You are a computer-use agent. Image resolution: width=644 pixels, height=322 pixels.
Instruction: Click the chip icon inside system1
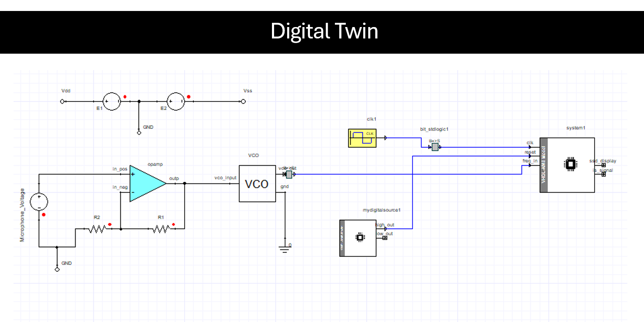coord(570,164)
